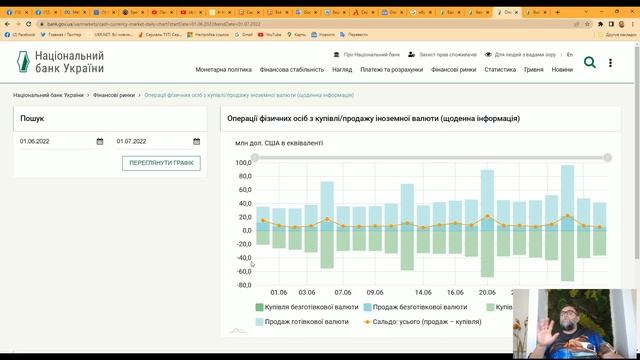The width and height of the screenshot is (640, 360).
Task: Open the Chrome profile avatar
Action: 622,24
